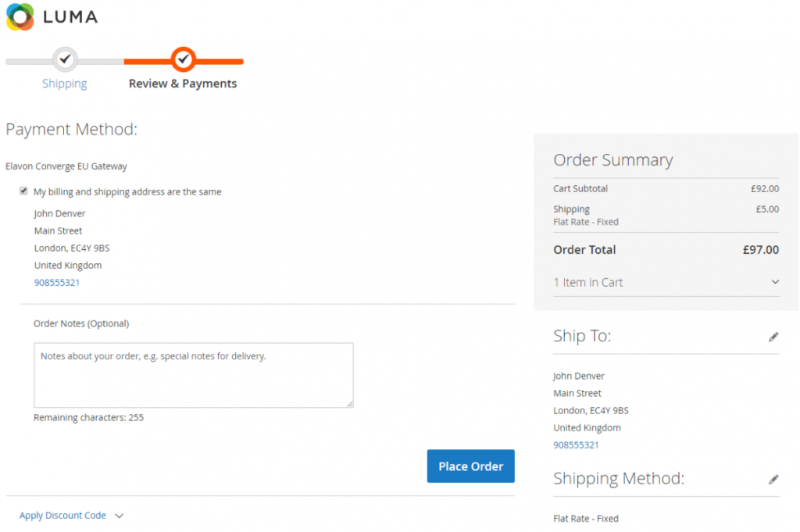Click the Flat Rate - Fixed shipping line
The image size is (800, 532).
(586, 518)
